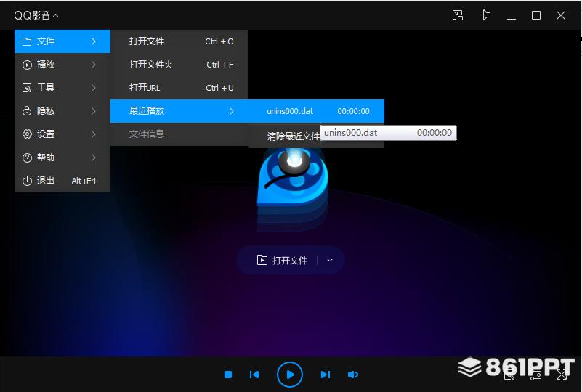582x392 pixels.
Task: Open the 隐私 submenu
Action: 62,111
